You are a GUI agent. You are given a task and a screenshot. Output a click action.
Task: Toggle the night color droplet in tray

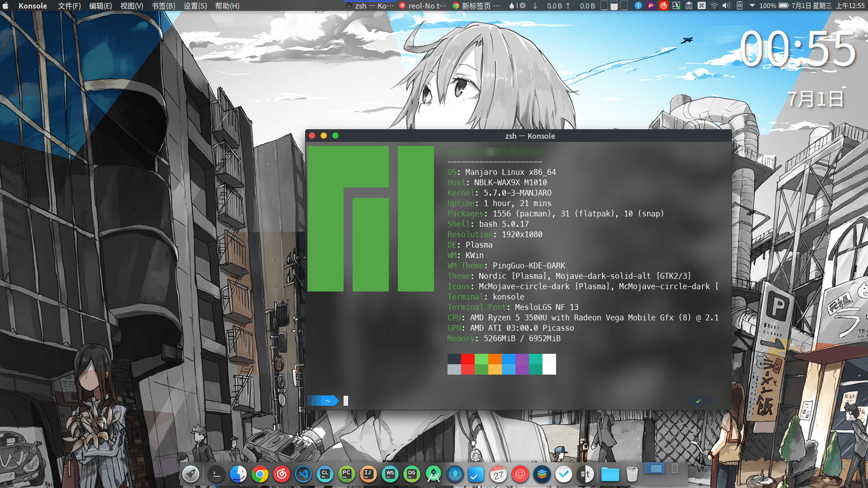(512, 6)
